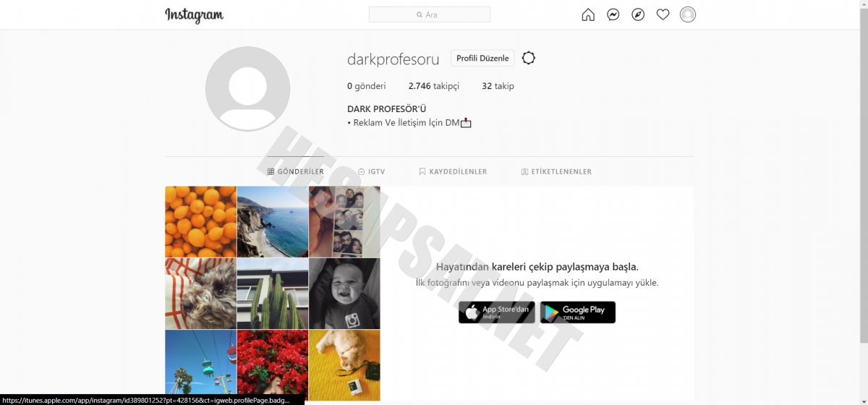Click the fluffy dog photo thumbnail

coord(200,294)
